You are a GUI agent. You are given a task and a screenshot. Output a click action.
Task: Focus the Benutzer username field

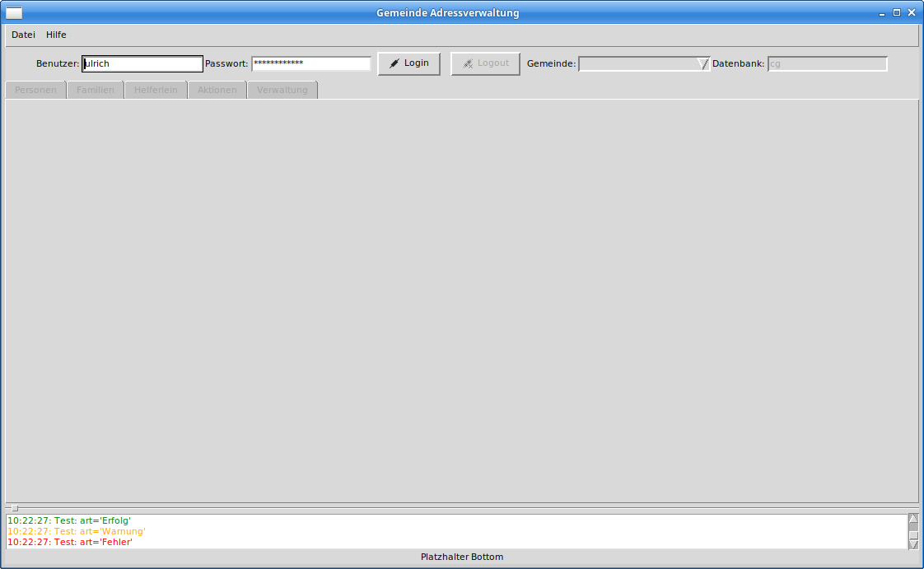point(142,63)
